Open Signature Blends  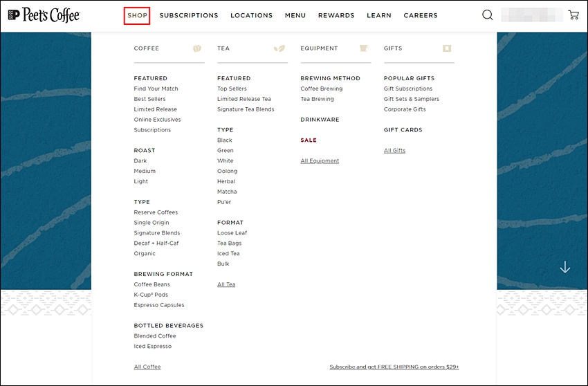click(x=157, y=233)
